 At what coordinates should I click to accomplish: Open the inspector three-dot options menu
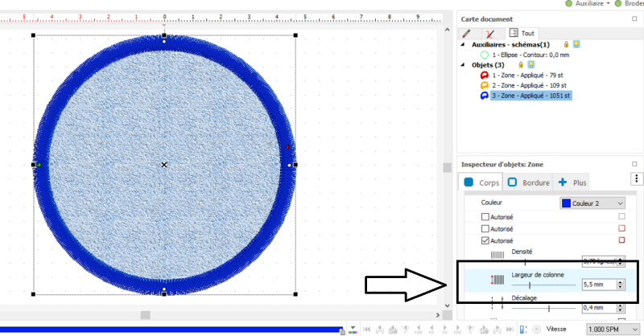pos(637,178)
